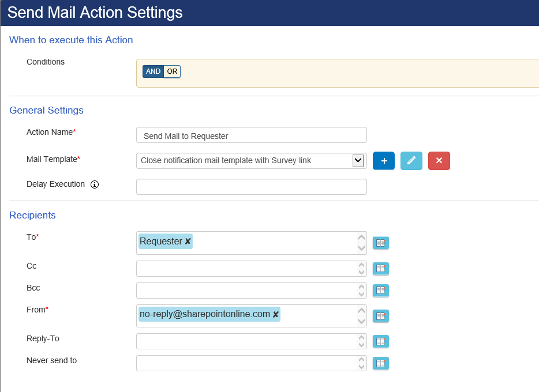This screenshot has width=539, height=392.
Task: Open address book for Bcc field
Action: [381, 291]
